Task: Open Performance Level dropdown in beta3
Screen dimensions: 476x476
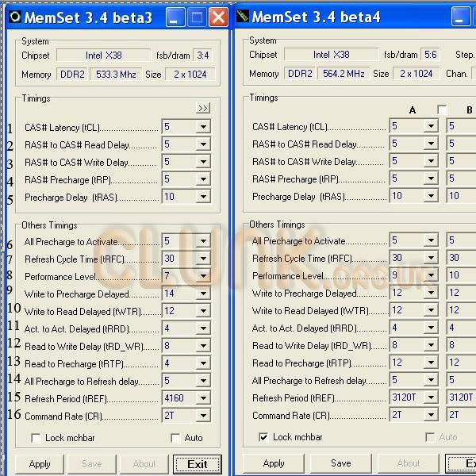Action: [x=203, y=277]
